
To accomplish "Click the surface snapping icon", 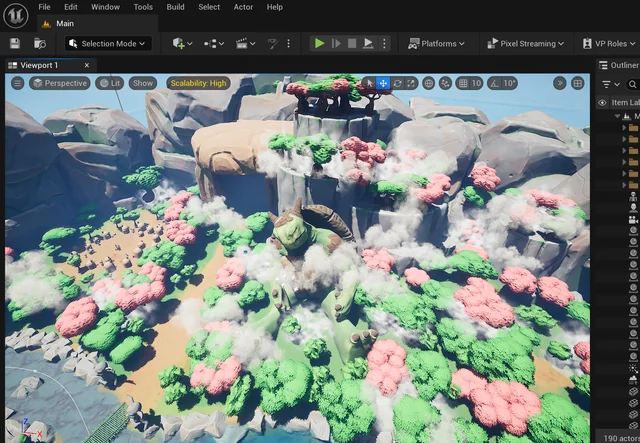I will [445, 83].
